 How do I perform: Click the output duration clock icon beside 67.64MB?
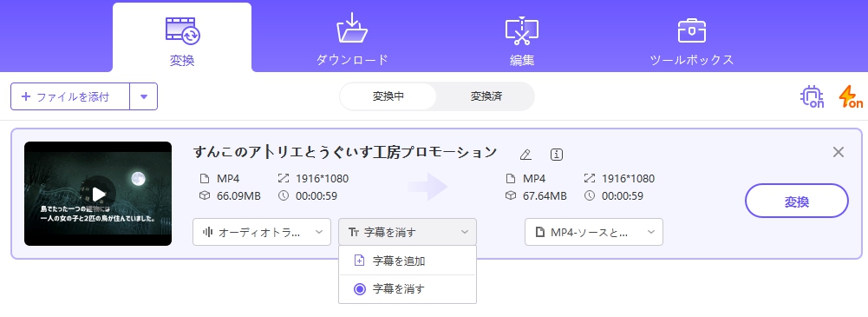[x=590, y=195]
